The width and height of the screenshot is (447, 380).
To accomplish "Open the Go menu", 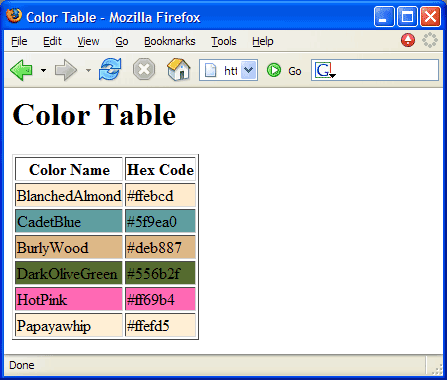I will [122, 41].
